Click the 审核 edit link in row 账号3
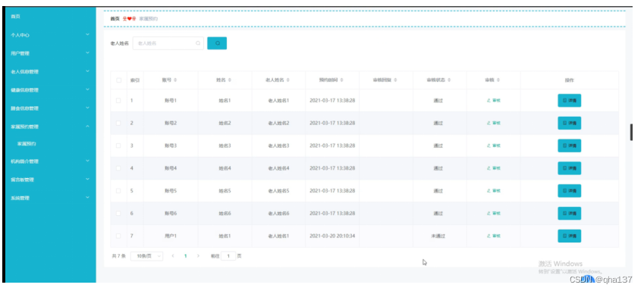 (494, 145)
